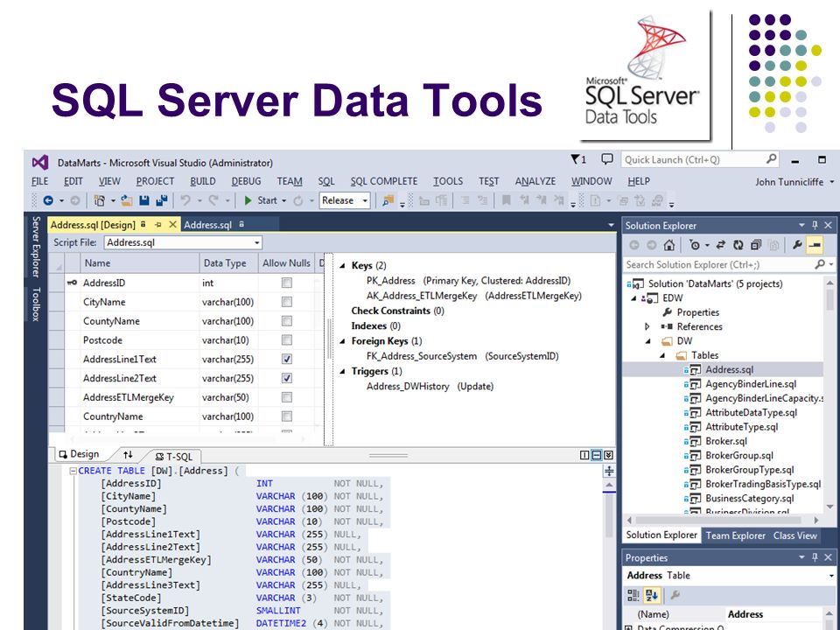Viewport: 840px width, 630px height.
Task: Click Solution Explorer Refresh icon
Action: click(738, 245)
